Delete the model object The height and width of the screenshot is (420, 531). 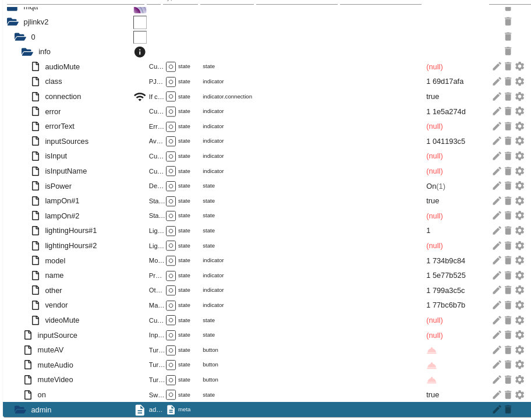tap(508, 260)
